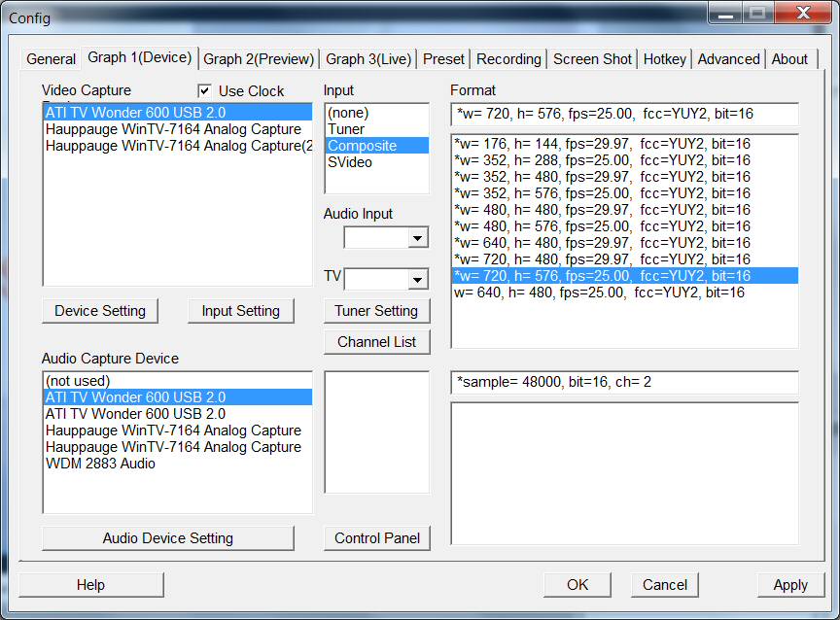Select second Hauppauge WinTV-7164 audio device
840x620 pixels.
click(177, 447)
